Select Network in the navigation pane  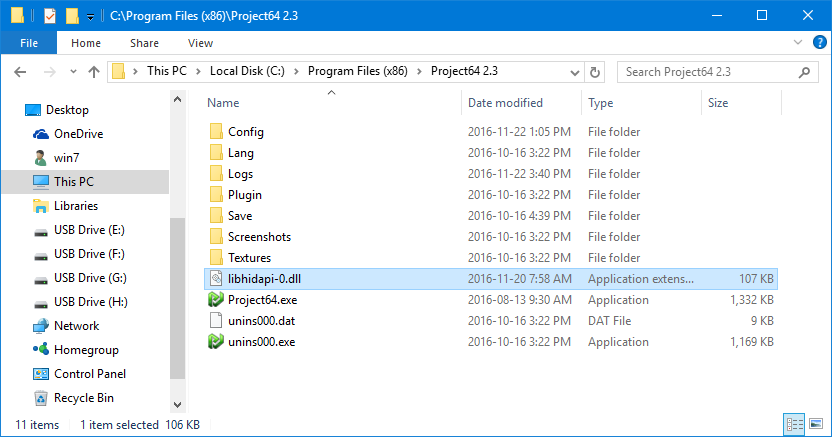pos(76,326)
